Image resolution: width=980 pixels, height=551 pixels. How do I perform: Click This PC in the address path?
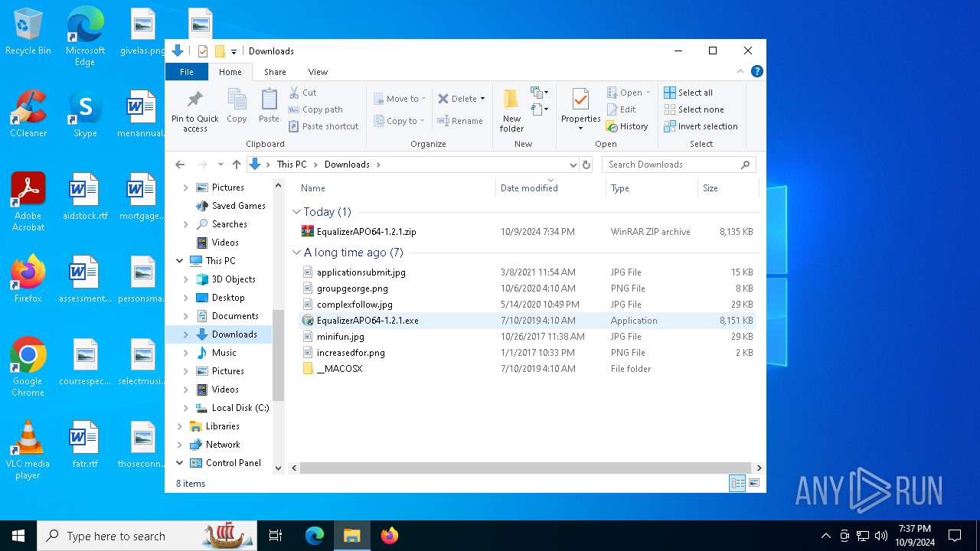[x=292, y=165]
